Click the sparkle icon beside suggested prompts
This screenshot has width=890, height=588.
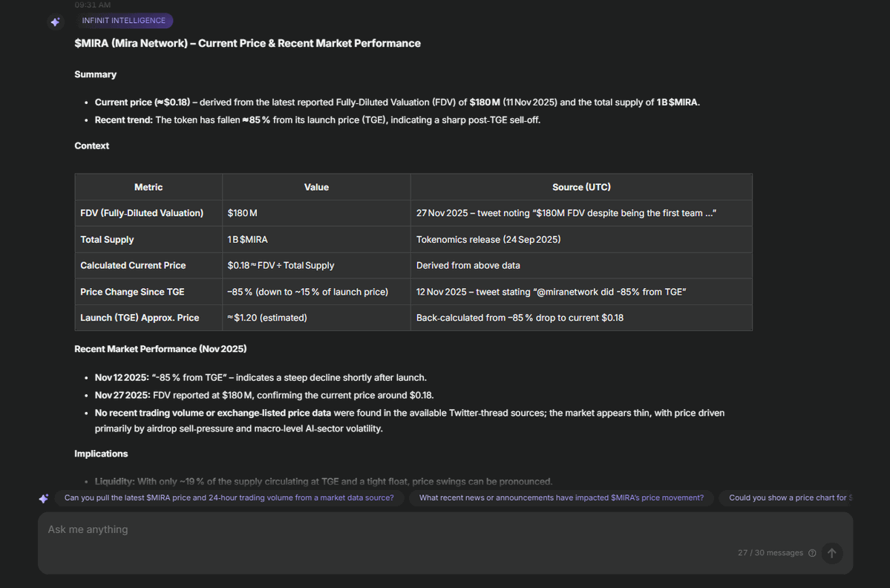pos(44,498)
